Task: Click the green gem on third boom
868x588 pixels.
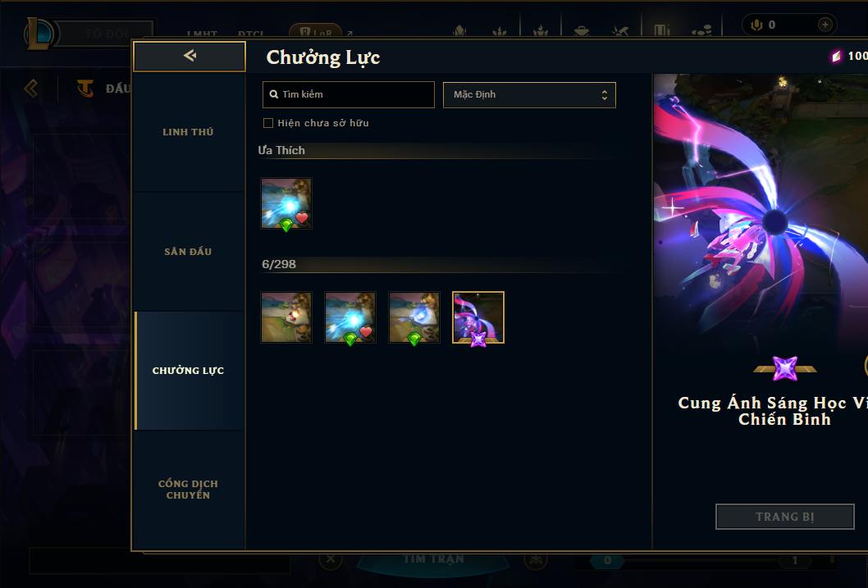Action: [414, 338]
